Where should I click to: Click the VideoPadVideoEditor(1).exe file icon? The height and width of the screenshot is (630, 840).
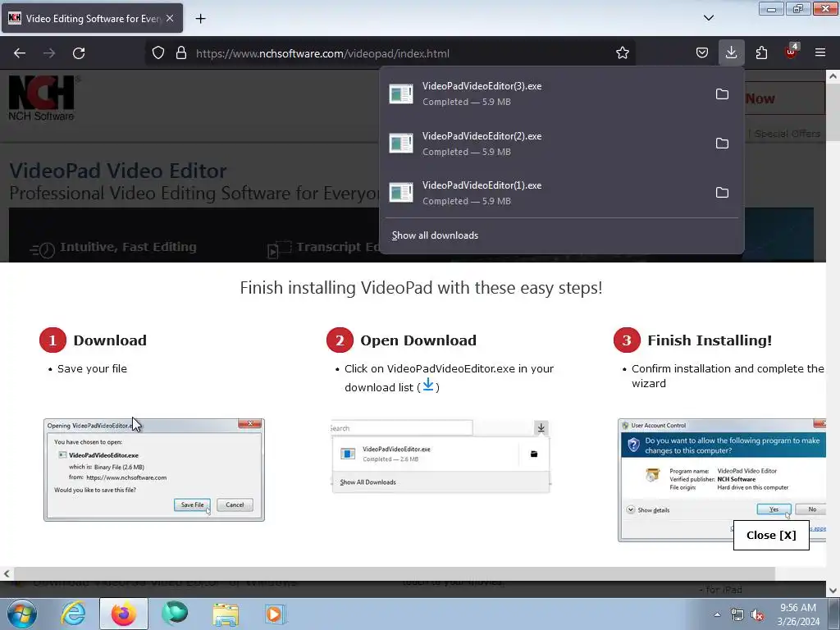click(x=401, y=193)
